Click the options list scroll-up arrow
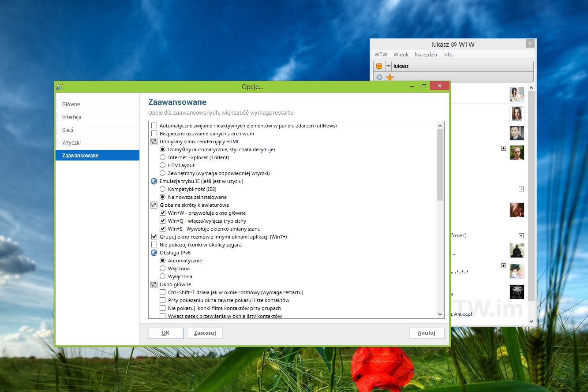Image resolution: width=588 pixels, height=392 pixels. 440,126
